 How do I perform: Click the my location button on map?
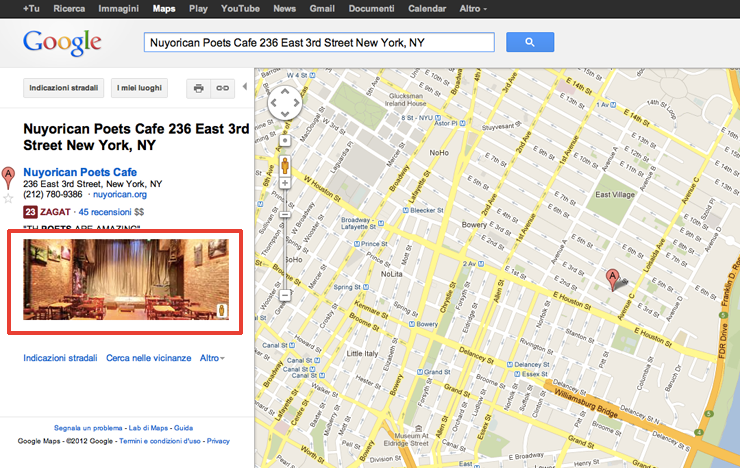pos(285,141)
